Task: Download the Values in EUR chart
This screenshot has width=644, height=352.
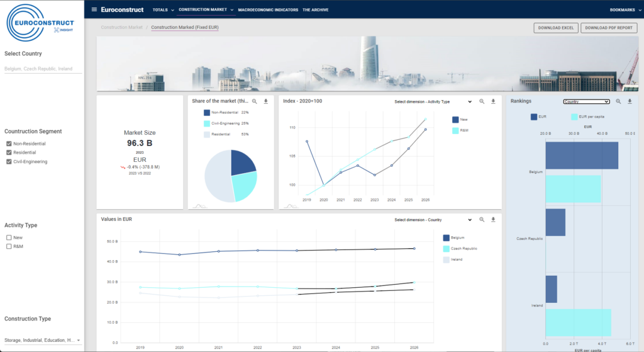Action: point(493,220)
